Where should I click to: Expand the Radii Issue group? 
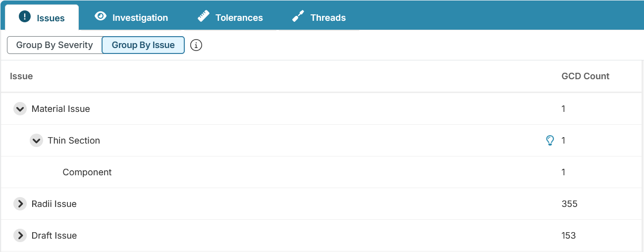(x=20, y=204)
